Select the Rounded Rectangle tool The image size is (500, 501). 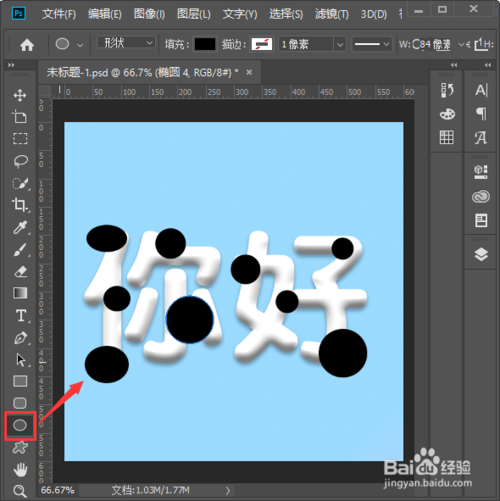click(x=20, y=403)
